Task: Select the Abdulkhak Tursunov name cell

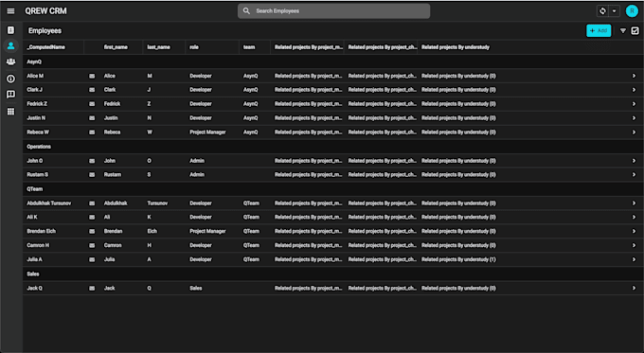Action: pyautogui.click(x=49, y=203)
